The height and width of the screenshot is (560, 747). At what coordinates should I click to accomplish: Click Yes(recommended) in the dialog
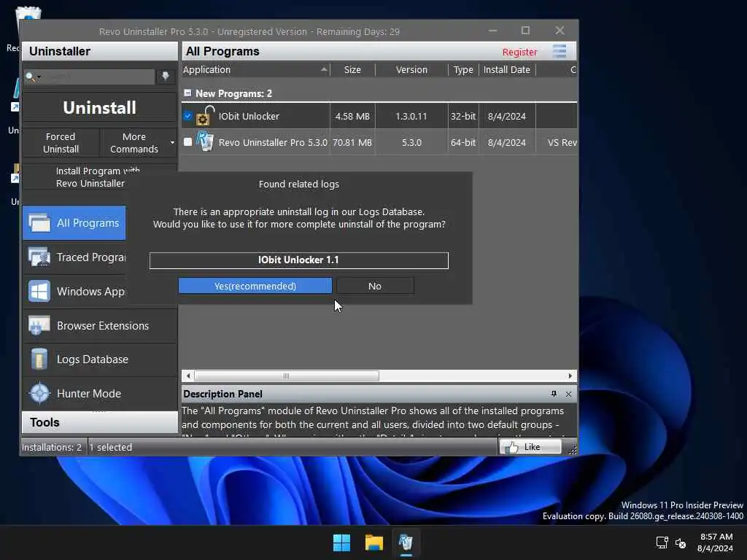click(255, 286)
